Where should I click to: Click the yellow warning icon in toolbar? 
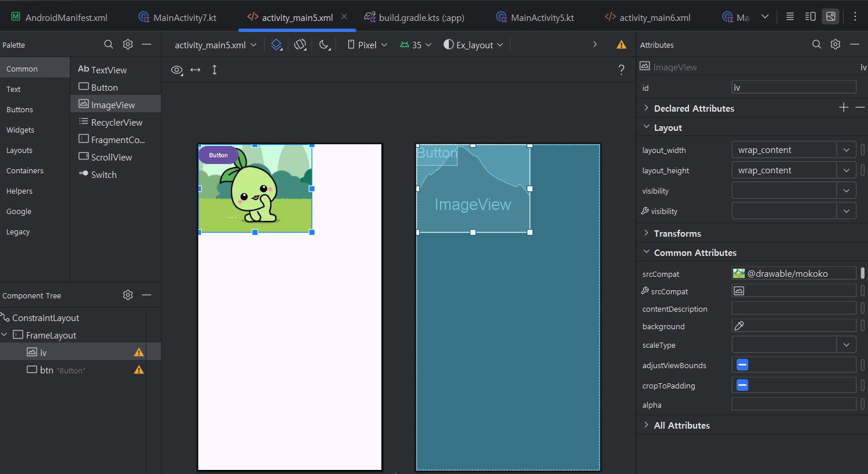[x=621, y=45]
